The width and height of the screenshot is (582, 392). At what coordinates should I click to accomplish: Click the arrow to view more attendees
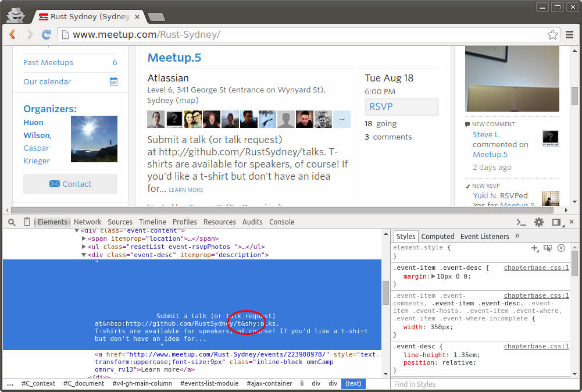(x=342, y=119)
